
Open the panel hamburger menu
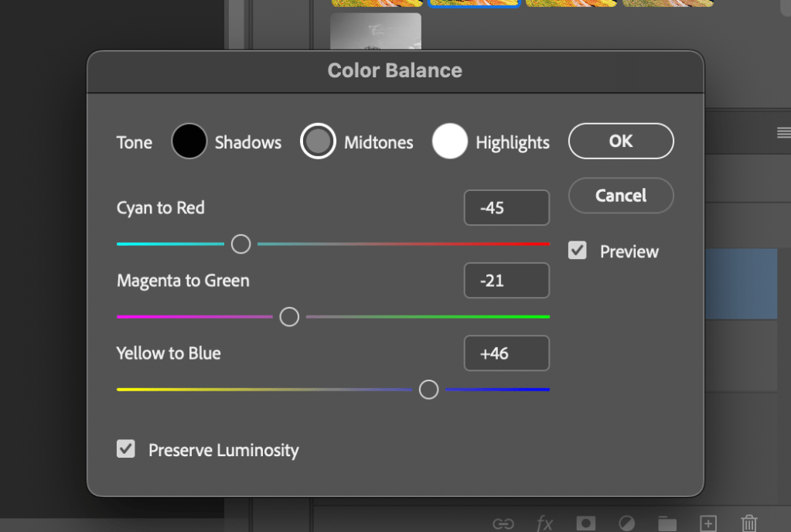(x=783, y=133)
